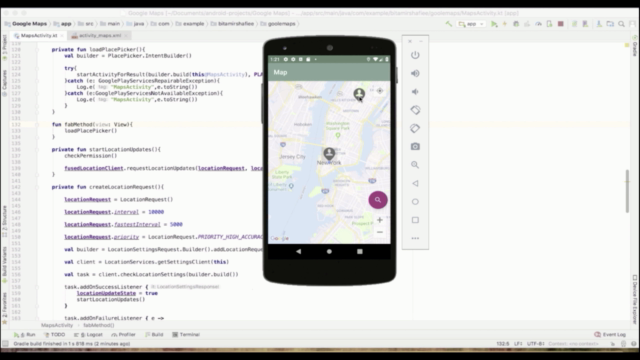
Task: Open the TODO tool window
Action: 55,335
